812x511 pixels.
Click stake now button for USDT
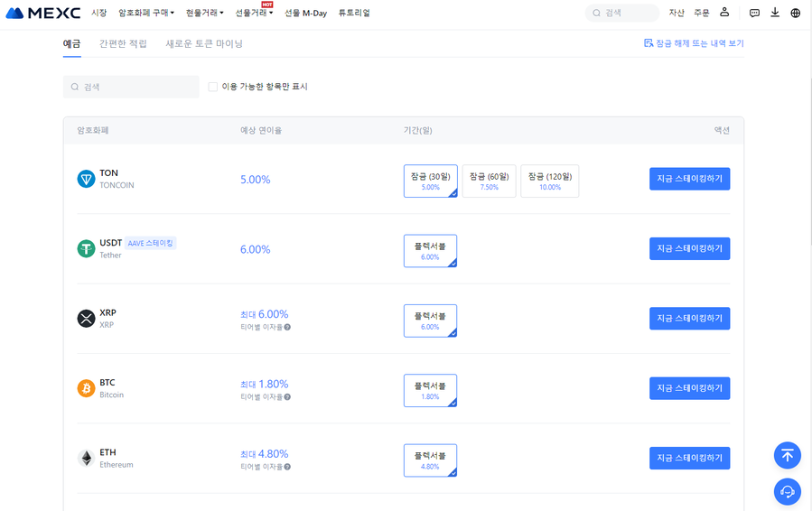[690, 248]
